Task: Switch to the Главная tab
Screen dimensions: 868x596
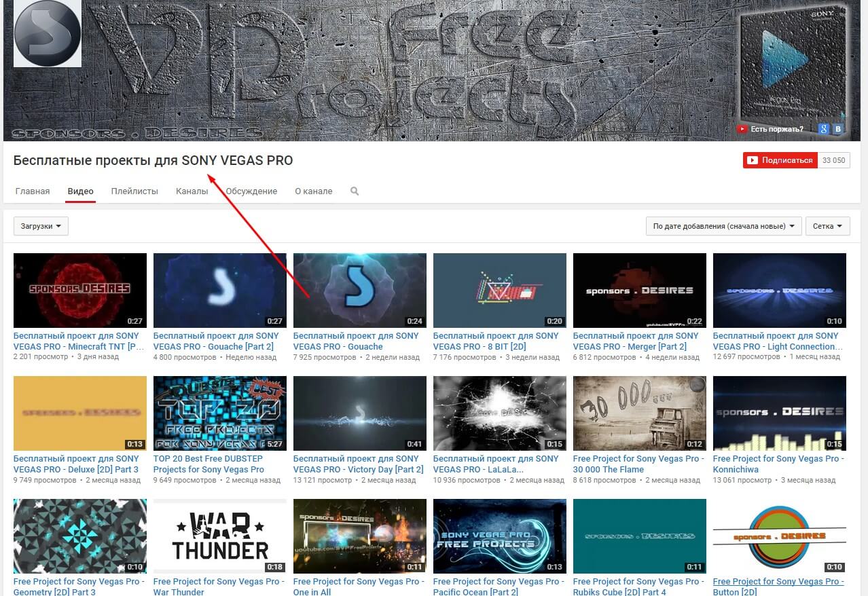Action: point(33,191)
